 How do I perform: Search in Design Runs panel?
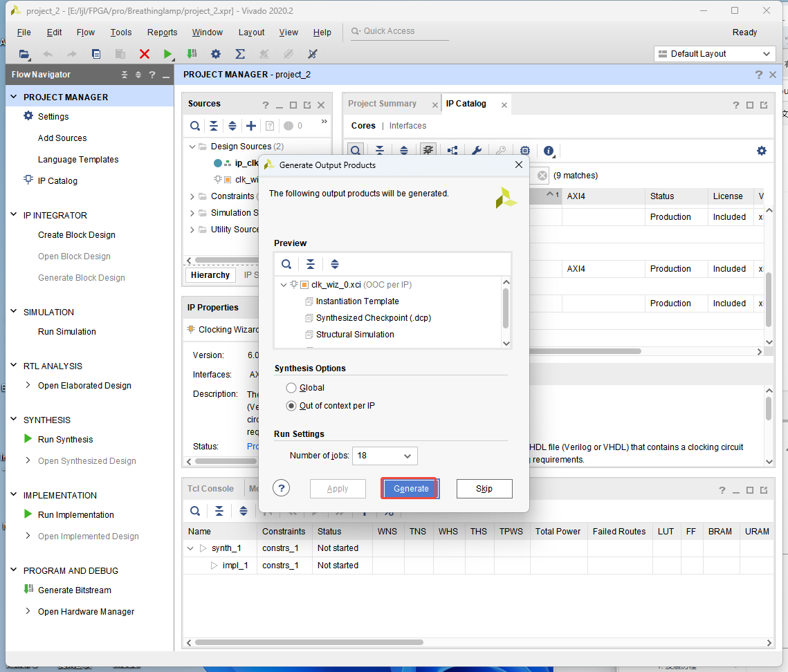[195, 512]
